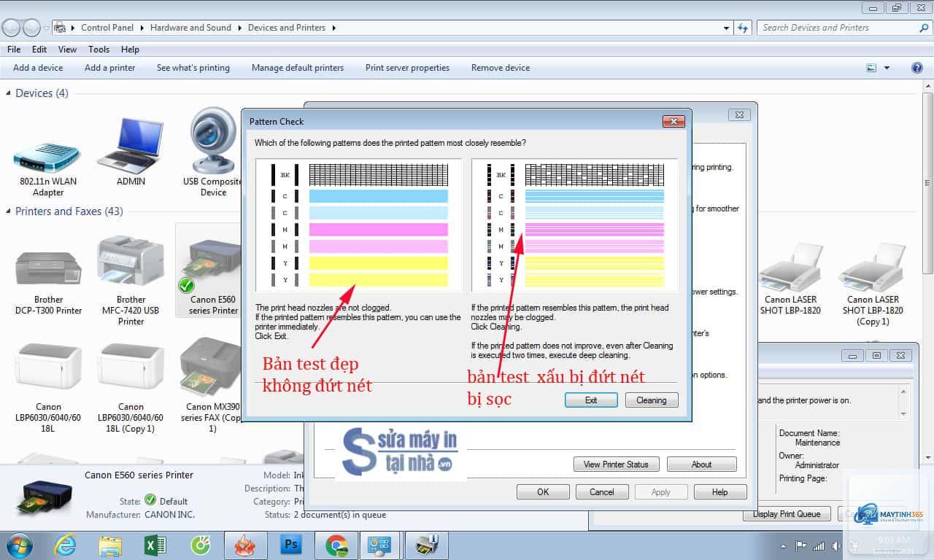Select the 802.11n WLAN Adapter device icon
The height and width of the screenshot is (560, 934).
coord(48,157)
